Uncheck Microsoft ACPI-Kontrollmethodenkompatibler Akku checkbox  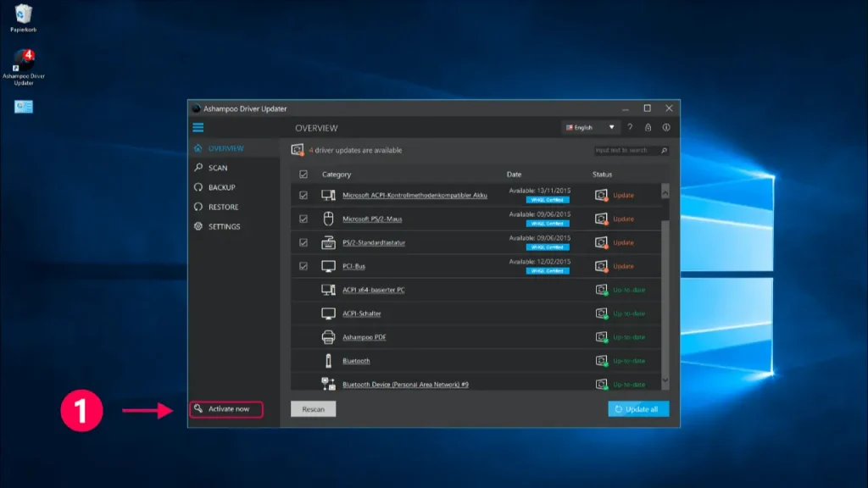pos(303,196)
